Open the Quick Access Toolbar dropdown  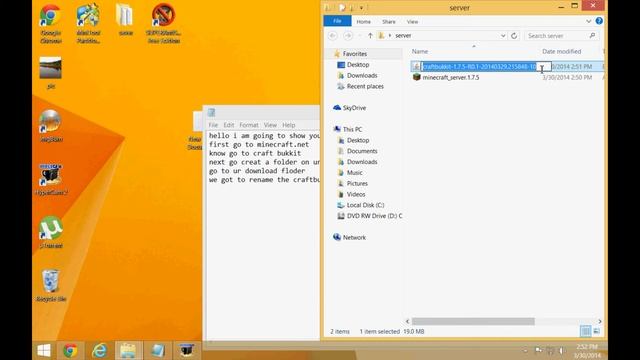362,7
